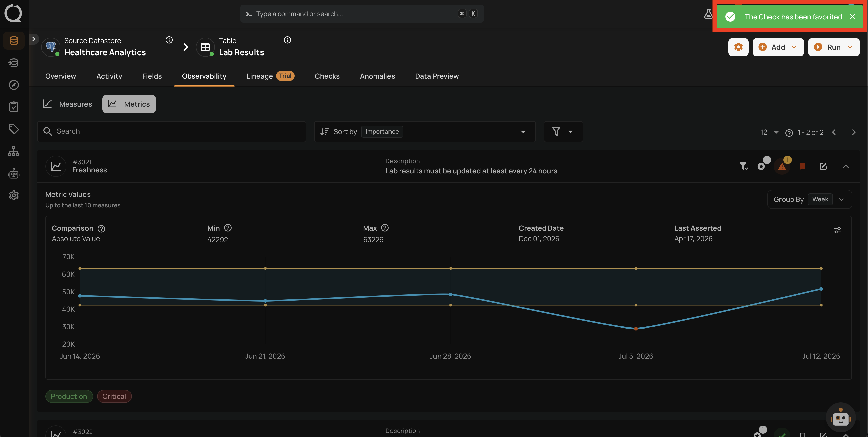Viewport: 868px width, 437px height.
Task: Click the Run button
Action: click(x=834, y=47)
